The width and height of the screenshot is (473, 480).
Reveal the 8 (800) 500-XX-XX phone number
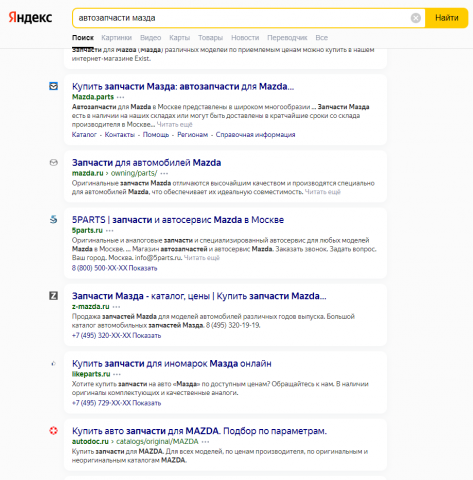click(x=114, y=268)
